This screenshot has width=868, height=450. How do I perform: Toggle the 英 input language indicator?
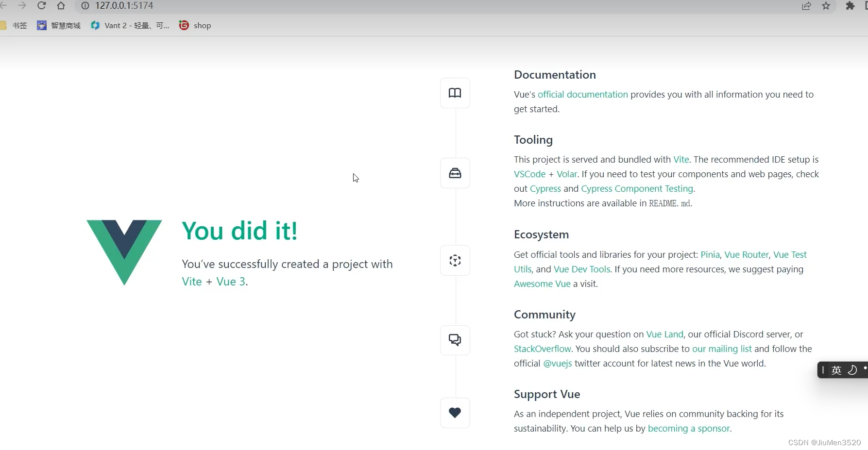point(836,370)
